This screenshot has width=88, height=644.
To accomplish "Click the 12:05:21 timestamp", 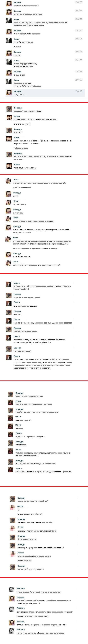I will pos(78,71).
